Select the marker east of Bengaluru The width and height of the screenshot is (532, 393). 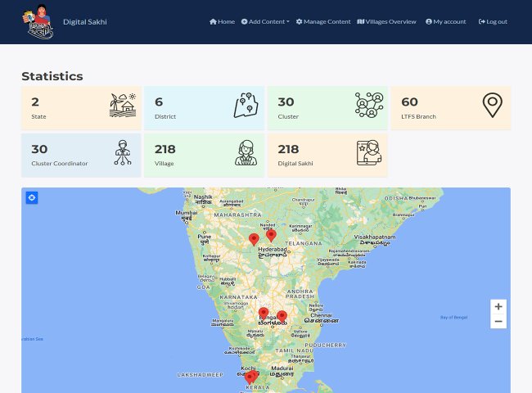(282, 317)
